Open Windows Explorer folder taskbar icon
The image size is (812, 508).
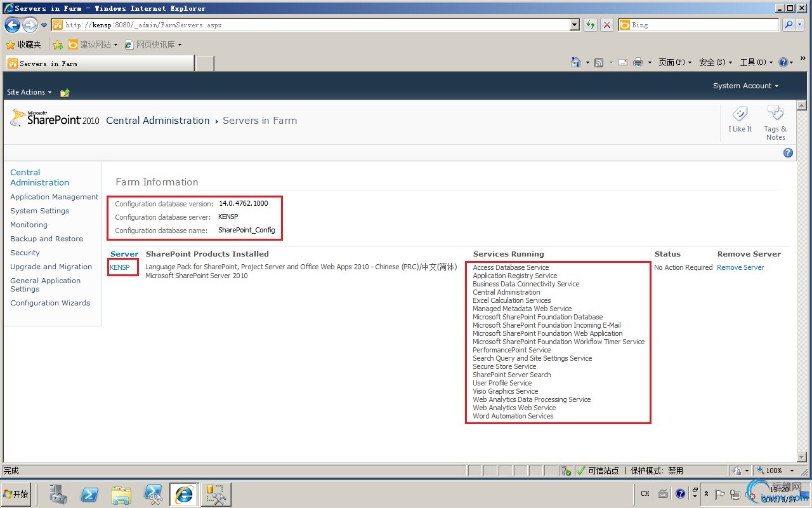(x=121, y=494)
